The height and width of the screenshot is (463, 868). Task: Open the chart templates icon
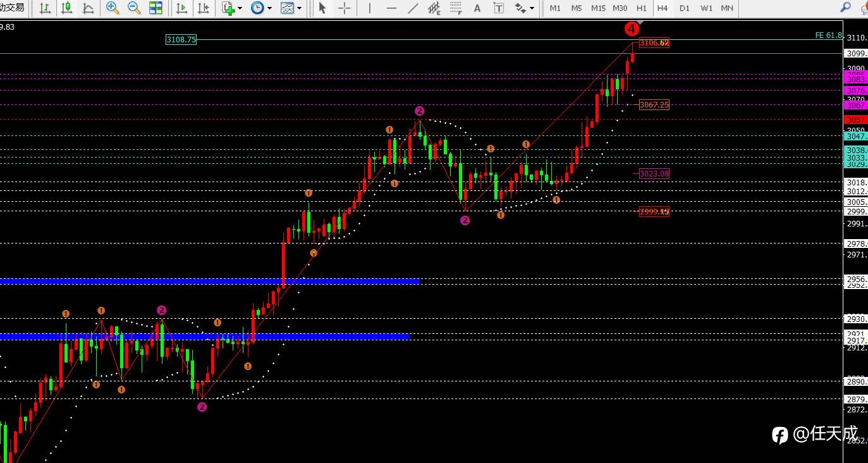coord(287,8)
